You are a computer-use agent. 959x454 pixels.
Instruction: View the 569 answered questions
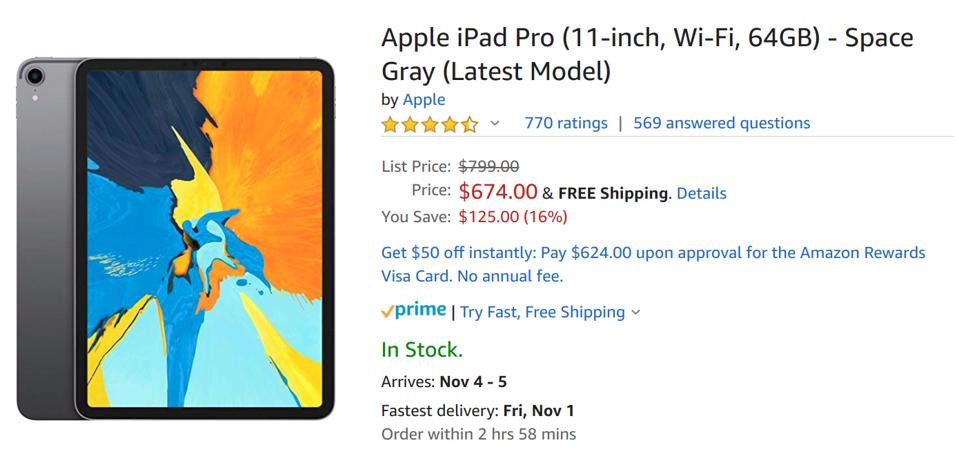pos(721,123)
